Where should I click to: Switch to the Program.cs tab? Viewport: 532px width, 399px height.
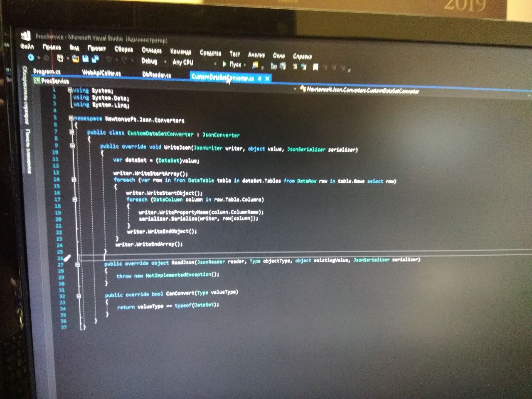[47, 72]
